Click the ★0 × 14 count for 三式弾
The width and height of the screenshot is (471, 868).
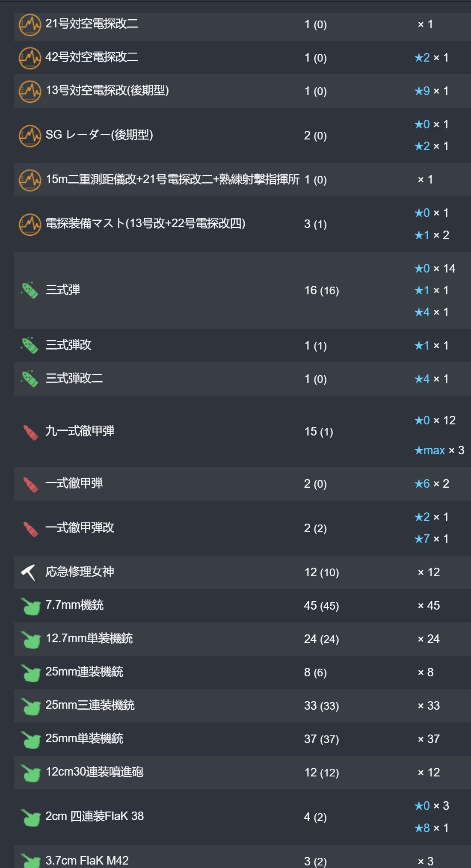435,269
